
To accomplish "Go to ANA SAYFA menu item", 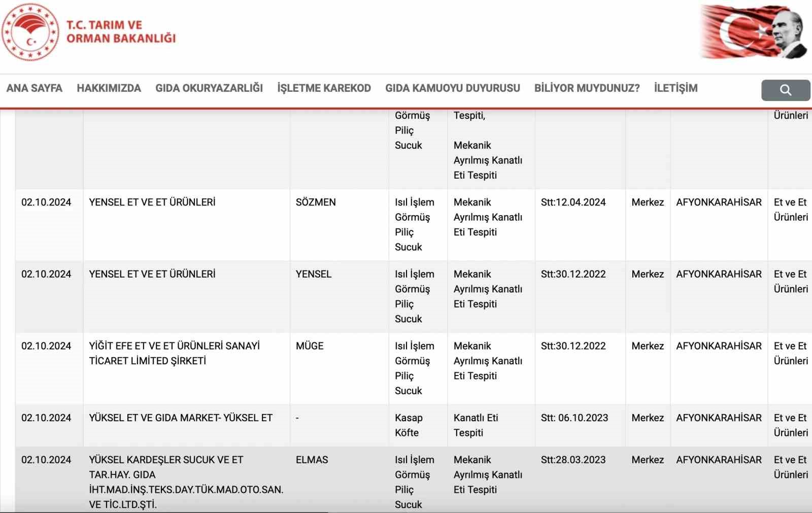I will pyautogui.click(x=34, y=88).
